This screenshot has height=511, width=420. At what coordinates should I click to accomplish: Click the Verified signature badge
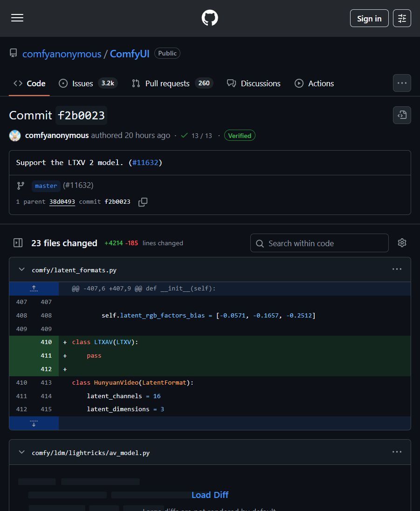(240, 136)
